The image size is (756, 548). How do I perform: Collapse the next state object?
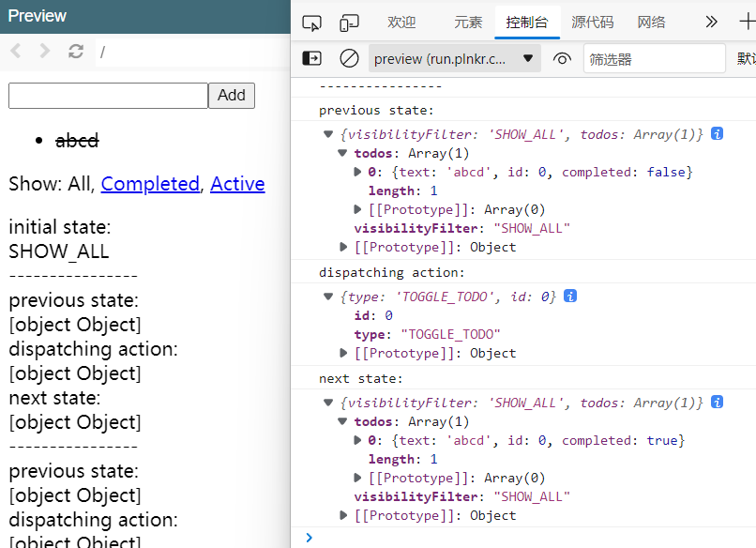328,403
